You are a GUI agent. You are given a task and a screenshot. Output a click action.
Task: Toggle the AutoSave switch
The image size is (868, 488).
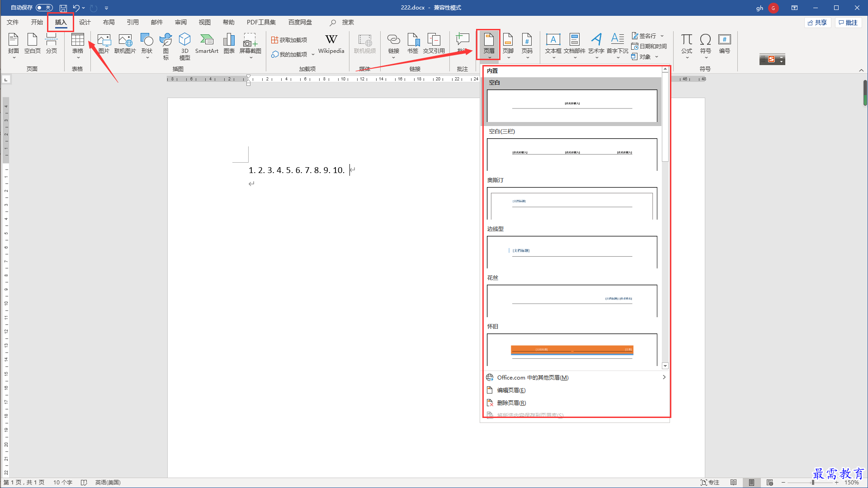point(44,8)
